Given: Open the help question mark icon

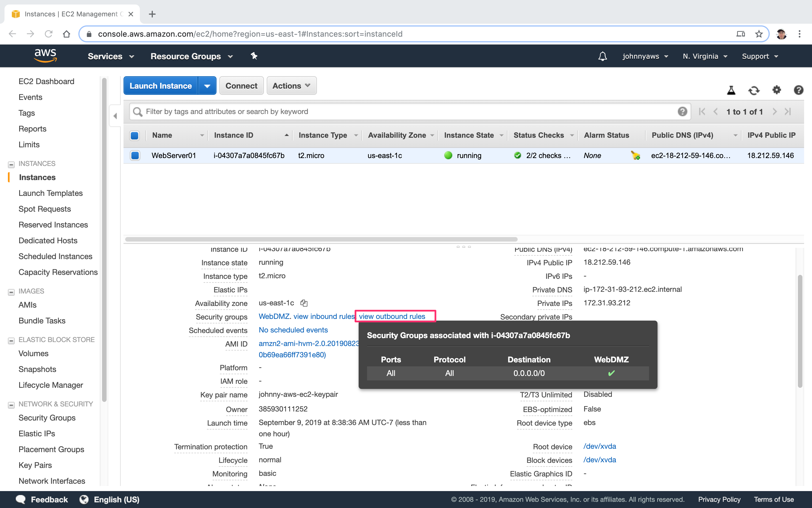Looking at the screenshot, I should click(x=798, y=90).
